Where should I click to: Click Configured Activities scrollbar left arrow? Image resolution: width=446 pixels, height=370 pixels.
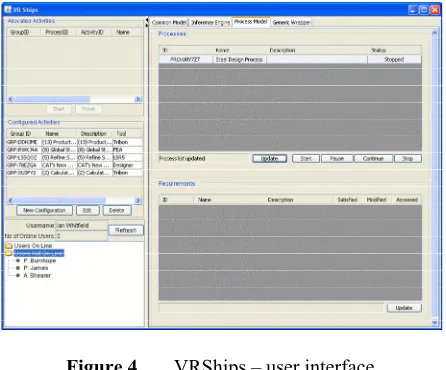(10, 200)
